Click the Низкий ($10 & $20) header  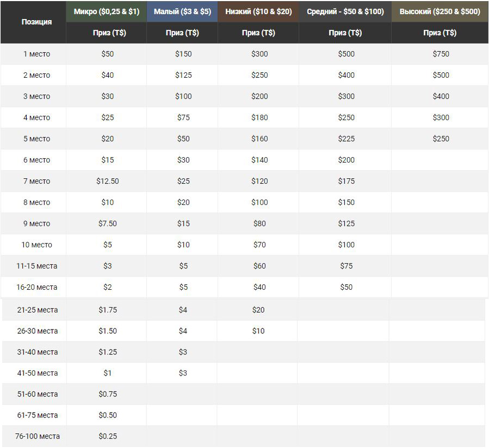tap(258, 11)
